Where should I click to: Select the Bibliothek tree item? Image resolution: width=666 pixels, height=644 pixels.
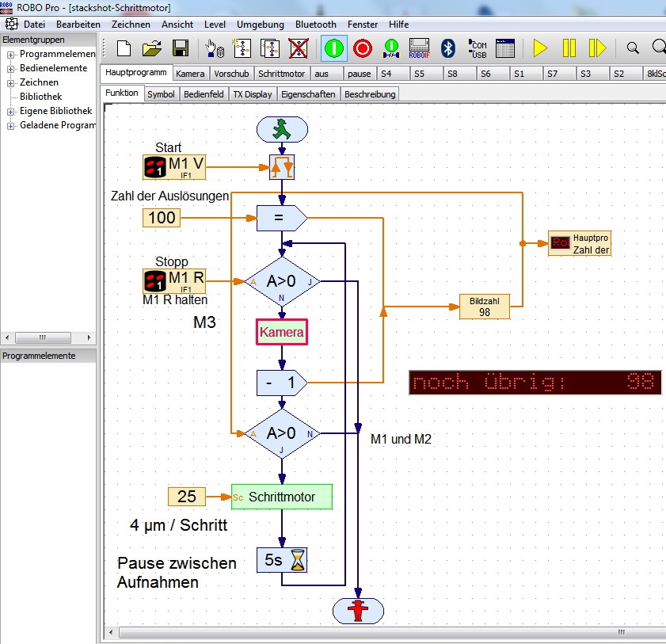point(40,97)
